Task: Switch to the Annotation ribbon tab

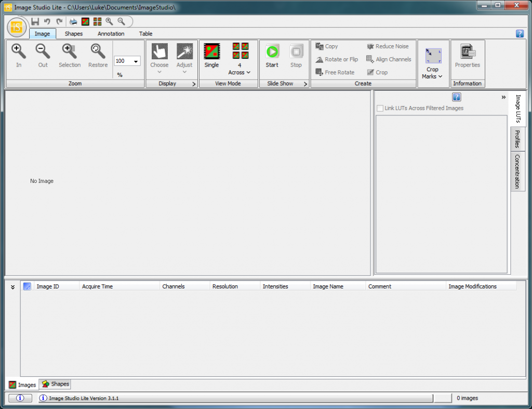Action: [x=111, y=33]
